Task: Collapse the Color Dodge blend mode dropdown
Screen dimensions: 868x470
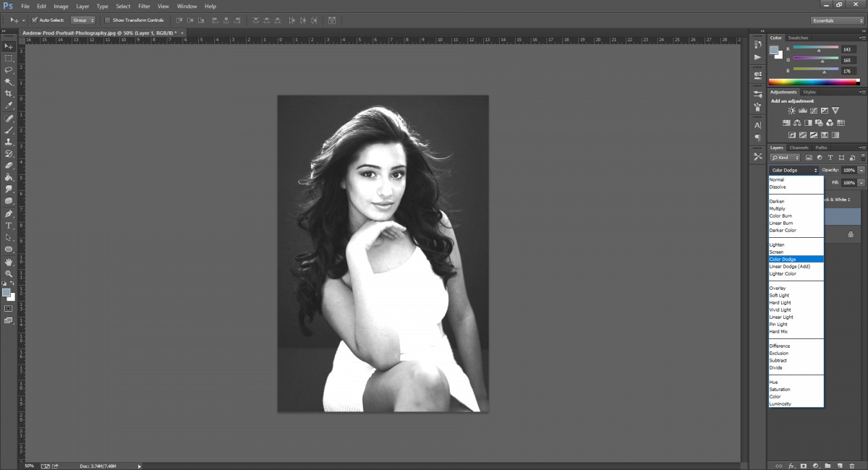Action: (793, 170)
